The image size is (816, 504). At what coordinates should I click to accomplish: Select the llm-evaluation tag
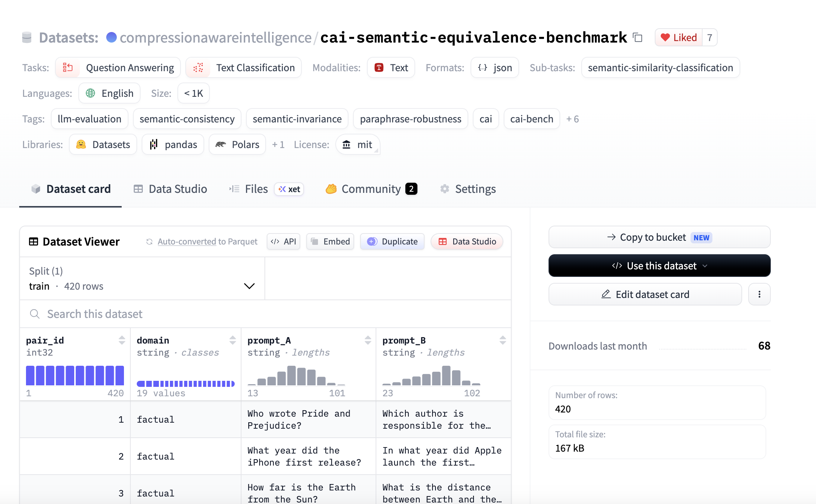[90, 119]
